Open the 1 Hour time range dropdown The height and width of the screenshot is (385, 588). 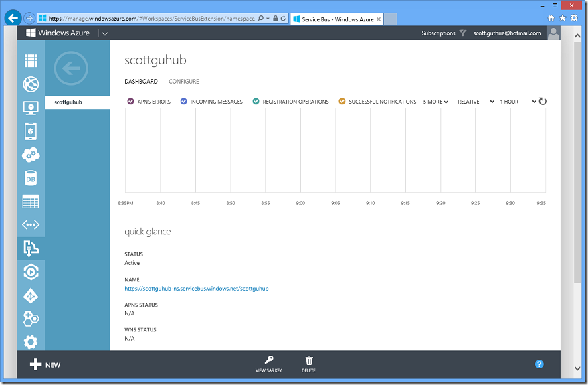(x=518, y=102)
